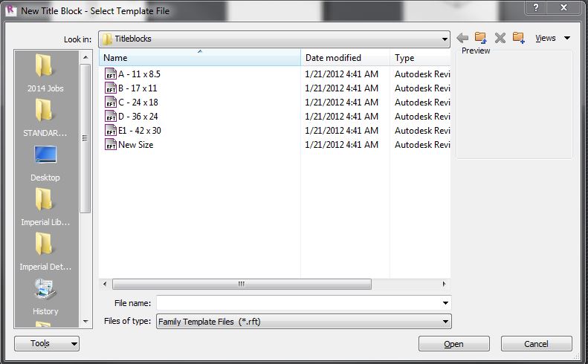Go up one folder level icon

[480, 38]
